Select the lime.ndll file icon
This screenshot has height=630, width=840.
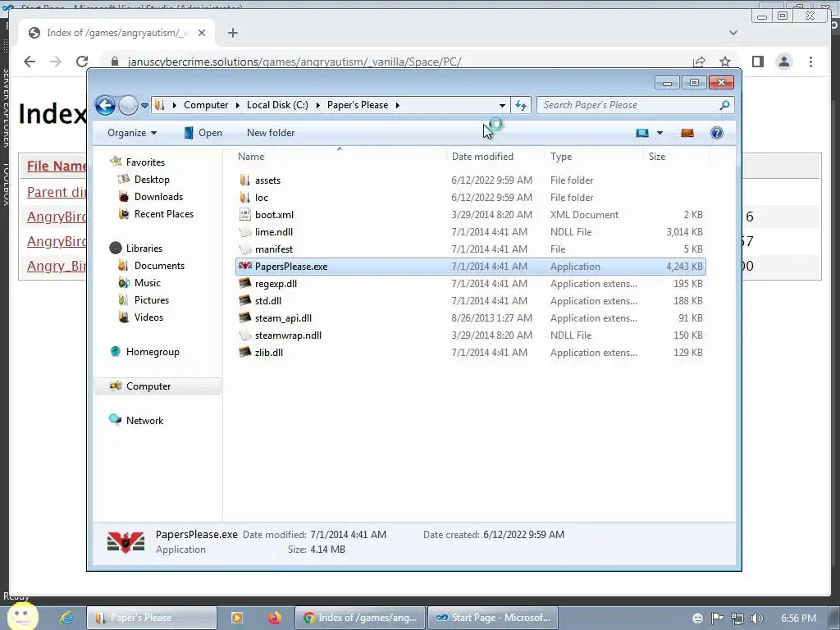244,232
